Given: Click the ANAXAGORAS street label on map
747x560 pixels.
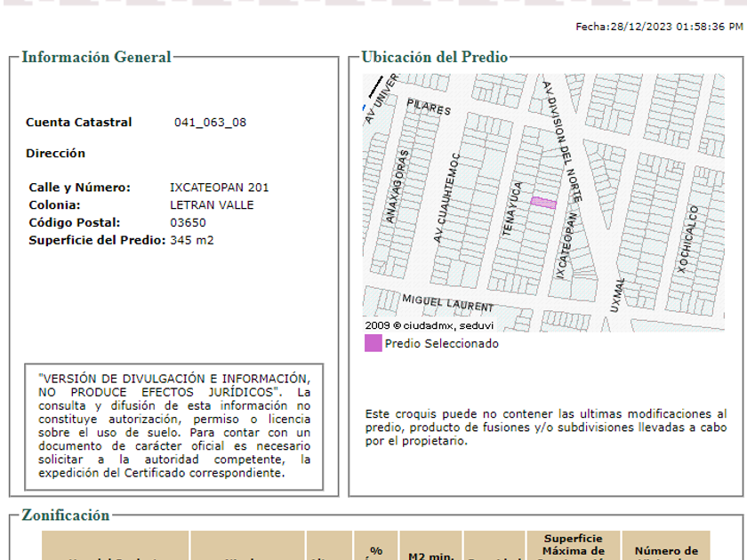Looking at the screenshot, I should tap(402, 190).
